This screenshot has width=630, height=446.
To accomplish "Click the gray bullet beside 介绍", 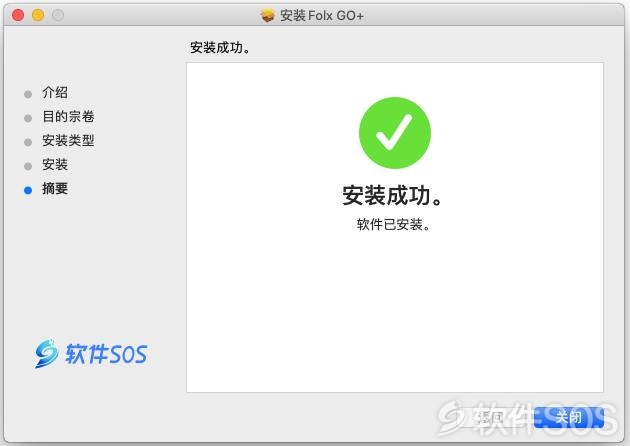I will tap(28, 94).
